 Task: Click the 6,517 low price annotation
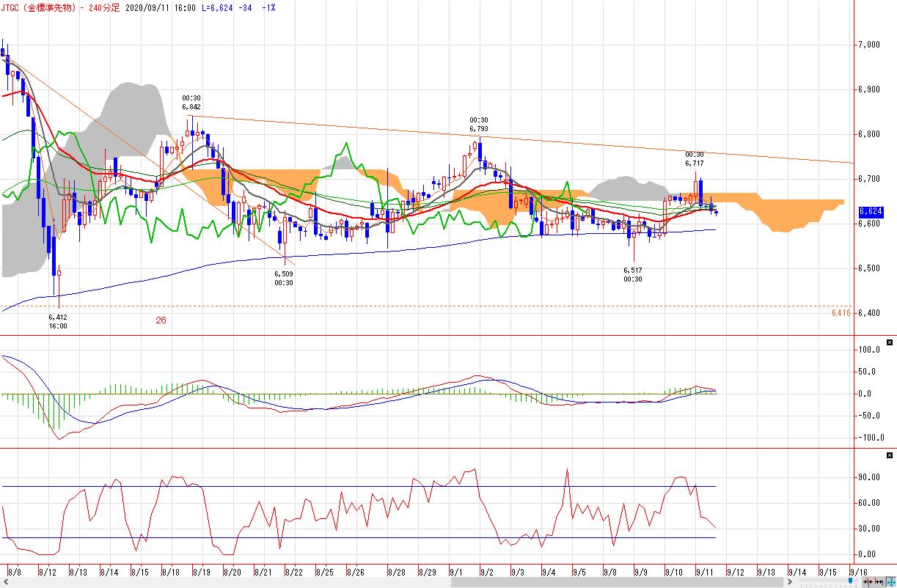[x=633, y=271]
